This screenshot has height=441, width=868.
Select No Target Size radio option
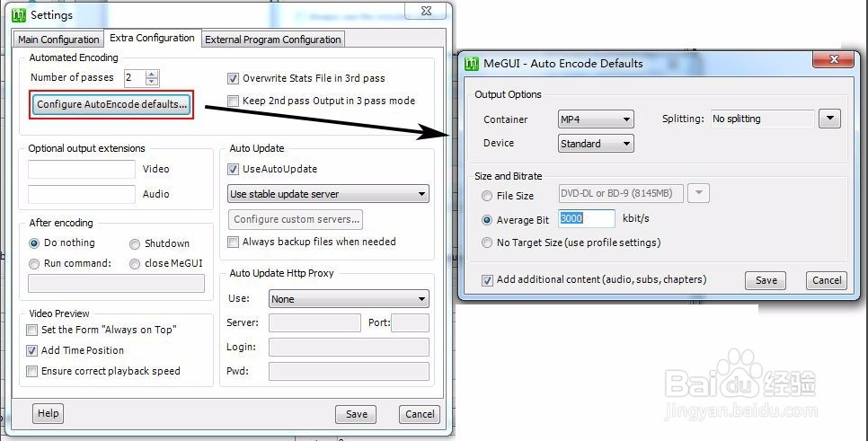[487, 243]
